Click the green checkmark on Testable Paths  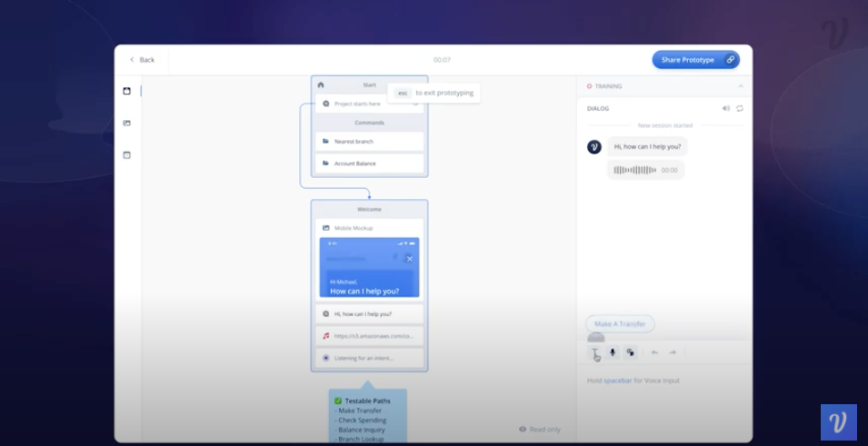point(338,401)
